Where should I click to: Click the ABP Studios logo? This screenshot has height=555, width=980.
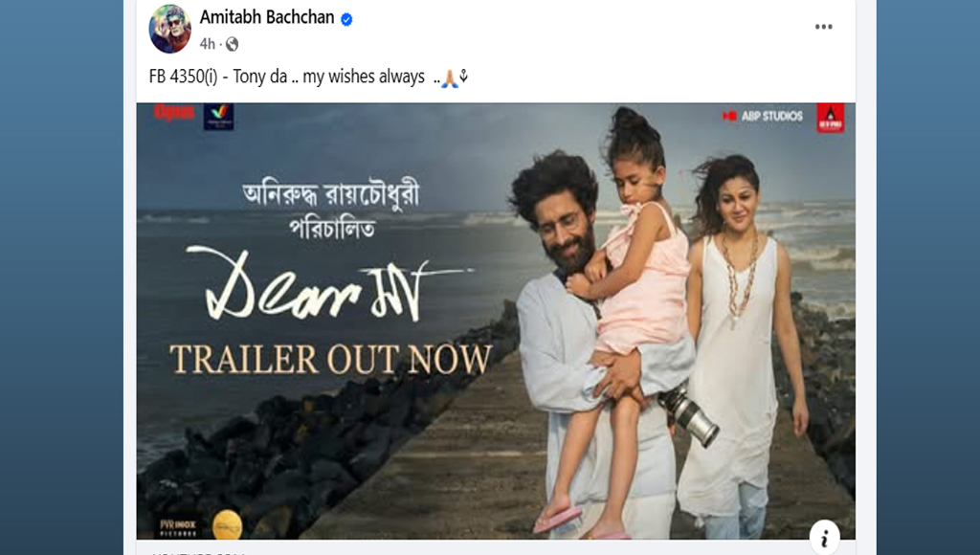(x=763, y=116)
